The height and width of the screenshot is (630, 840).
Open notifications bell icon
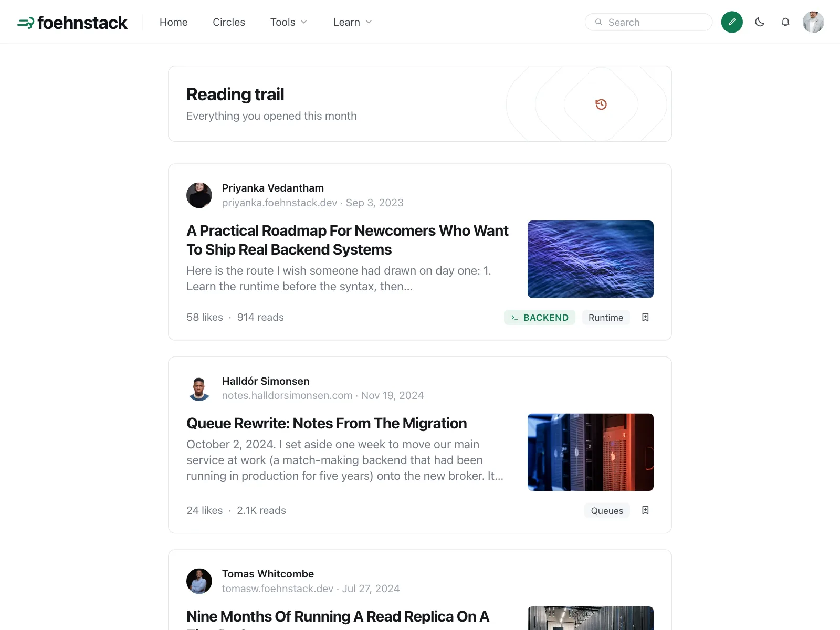click(x=785, y=22)
